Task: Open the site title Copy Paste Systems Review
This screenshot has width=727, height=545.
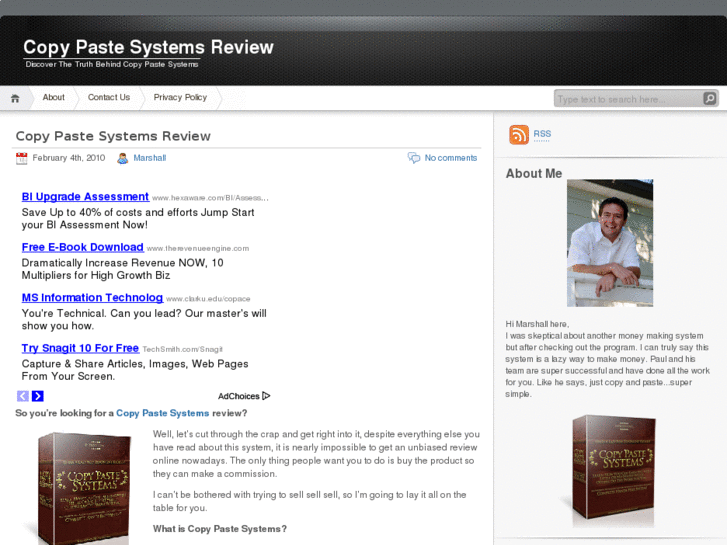Action: (148, 47)
